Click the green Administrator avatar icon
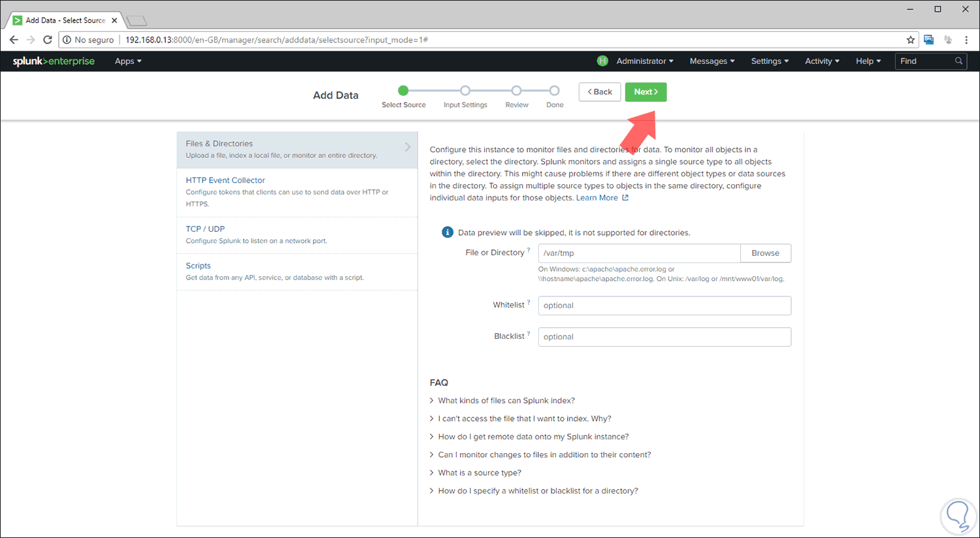Viewport: 980px width, 538px height. pos(602,61)
